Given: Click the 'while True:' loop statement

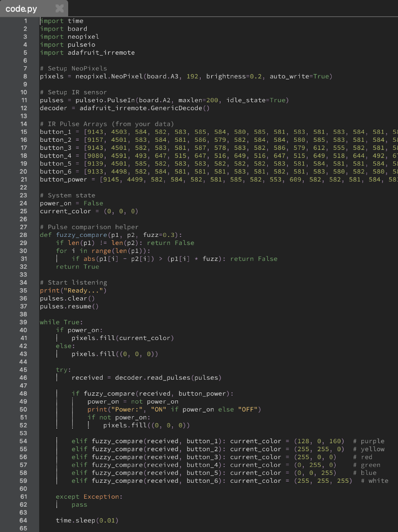Looking at the screenshot, I should coord(61,322).
